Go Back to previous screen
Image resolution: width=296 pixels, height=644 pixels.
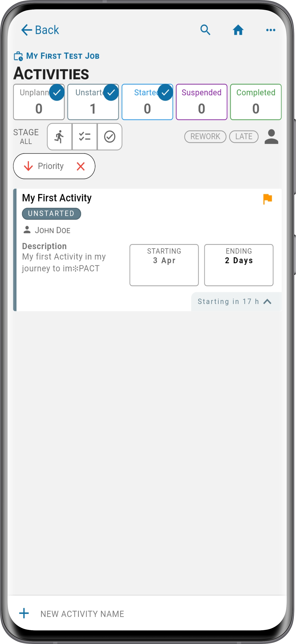tap(40, 30)
